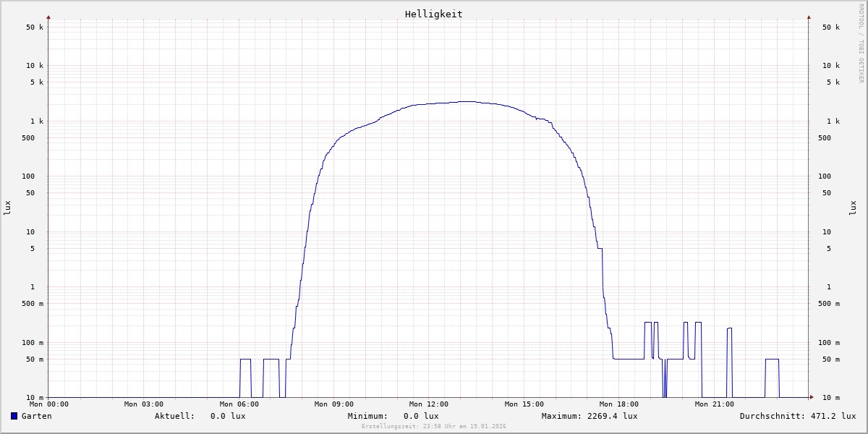Click the Maximum 2269.4 lux value
868x434 pixels.
[610, 416]
